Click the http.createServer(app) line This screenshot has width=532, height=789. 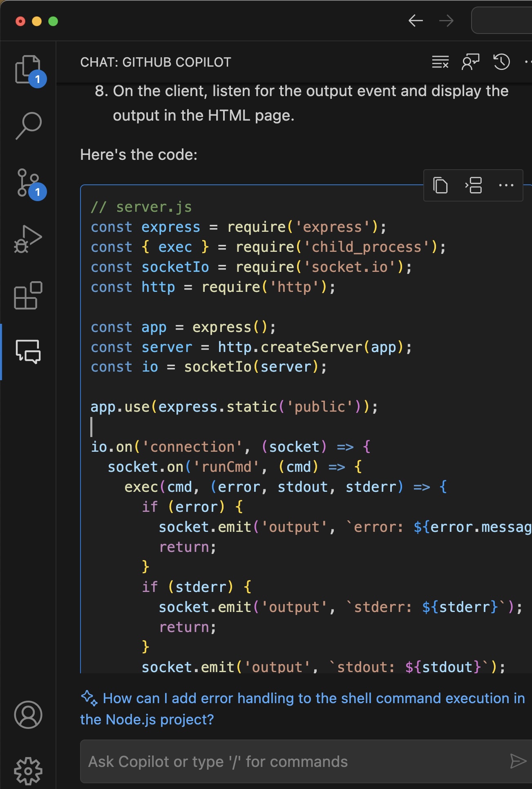click(251, 347)
